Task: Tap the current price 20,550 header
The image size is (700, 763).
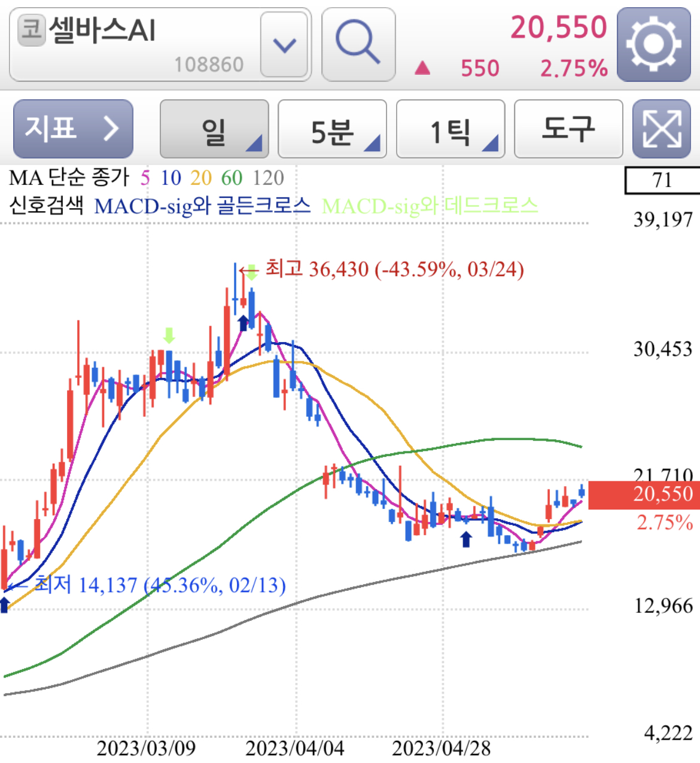Action: coord(558,28)
